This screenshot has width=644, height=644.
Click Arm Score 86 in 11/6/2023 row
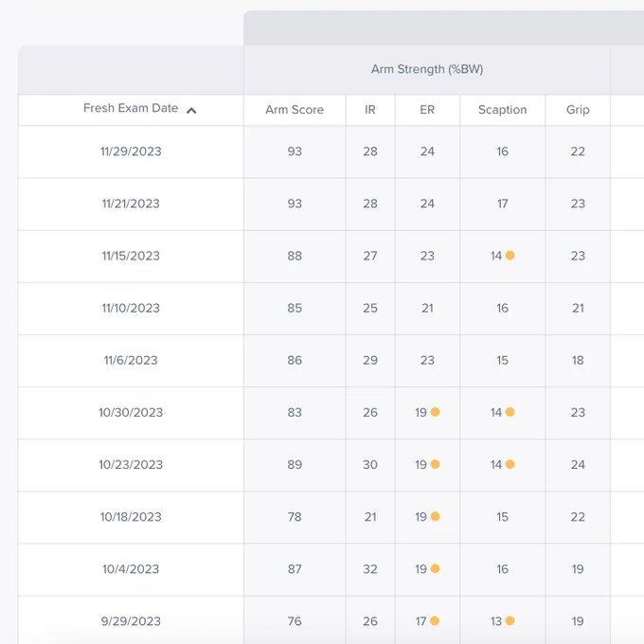[x=295, y=360]
